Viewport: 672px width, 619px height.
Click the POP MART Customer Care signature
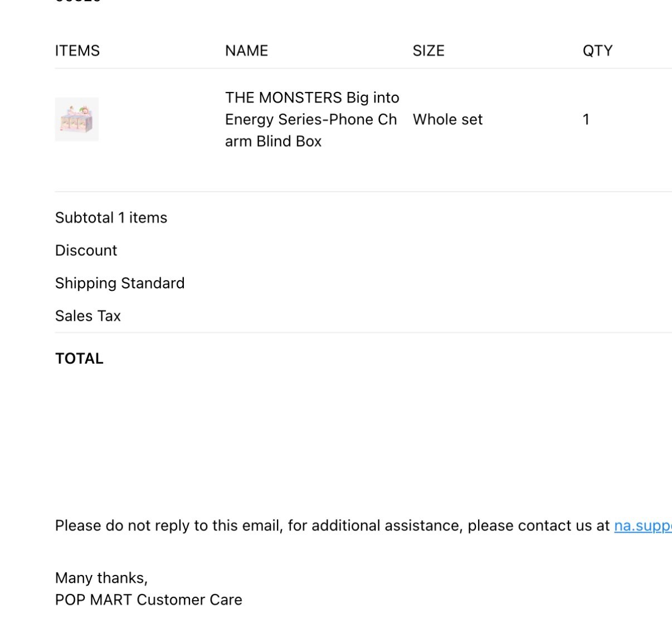pyautogui.click(x=149, y=599)
